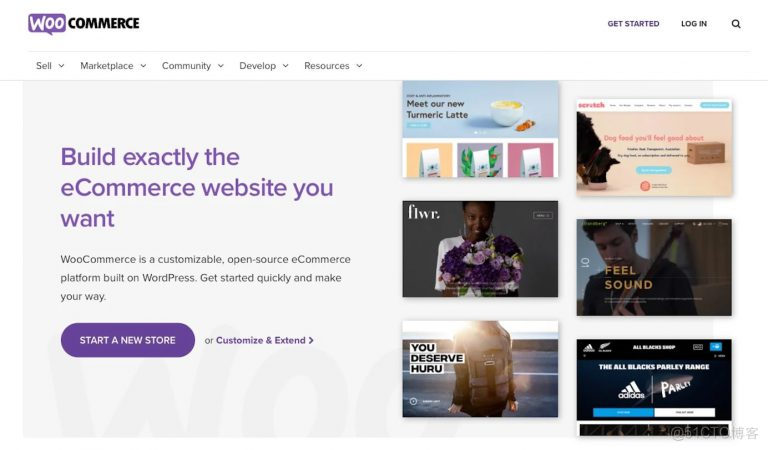This screenshot has width=768, height=450.
Task: Click the Log In link
Action: [x=694, y=24]
